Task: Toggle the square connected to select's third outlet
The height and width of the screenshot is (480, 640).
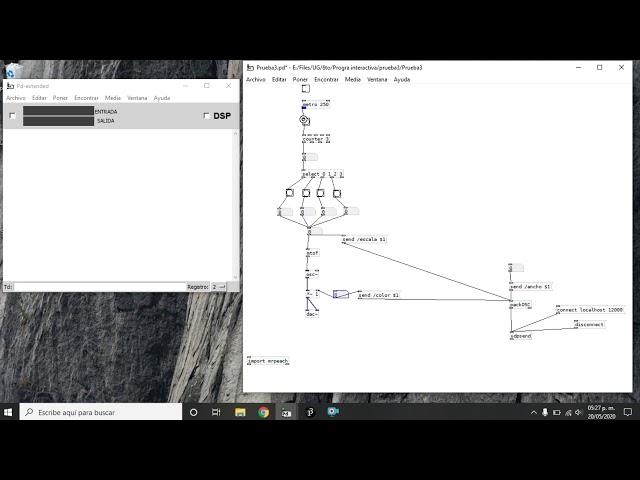Action: [321, 193]
